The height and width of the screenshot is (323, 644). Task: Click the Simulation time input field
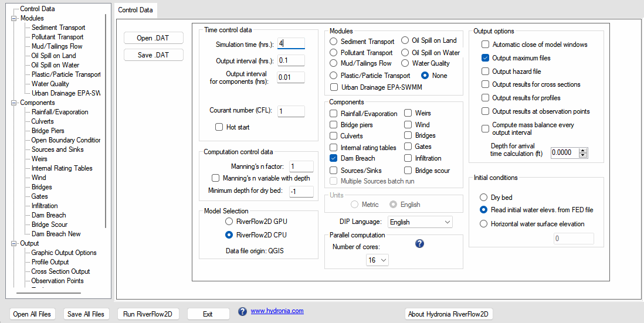tap(290, 44)
